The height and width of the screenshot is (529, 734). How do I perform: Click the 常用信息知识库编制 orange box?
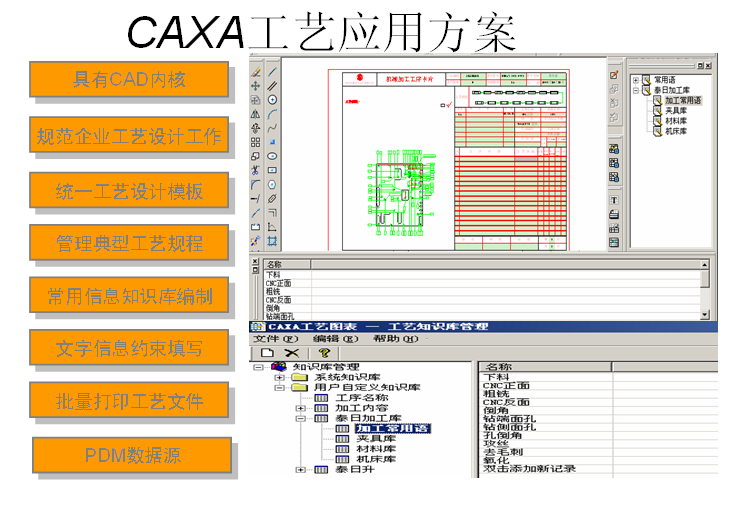tap(129, 295)
